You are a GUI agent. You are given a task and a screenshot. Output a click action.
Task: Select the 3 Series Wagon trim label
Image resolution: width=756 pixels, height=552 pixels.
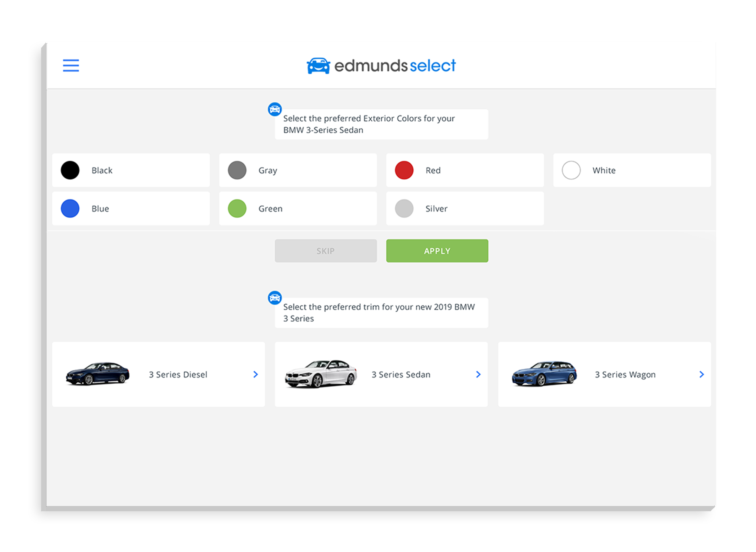coord(625,375)
